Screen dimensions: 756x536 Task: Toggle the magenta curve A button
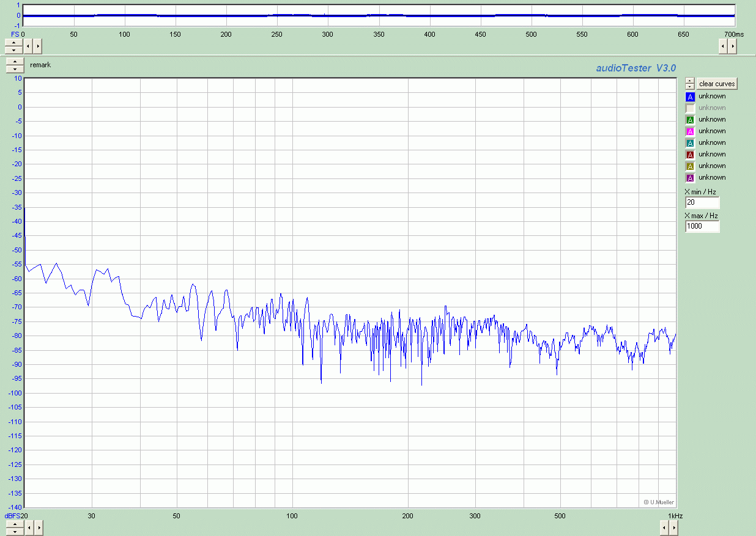tap(690, 131)
